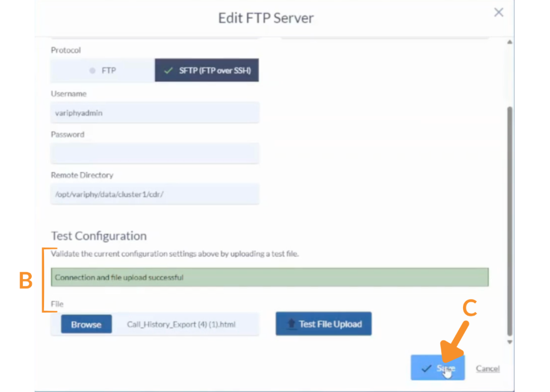
Task: Focus the empty Password field
Action: (155, 153)
